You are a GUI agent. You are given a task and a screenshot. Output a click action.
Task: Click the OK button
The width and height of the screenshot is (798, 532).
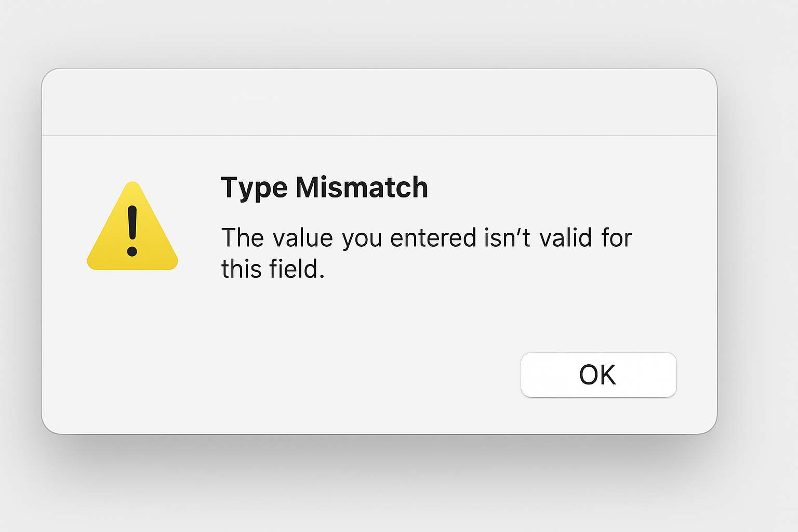click(x=598, y=375)
